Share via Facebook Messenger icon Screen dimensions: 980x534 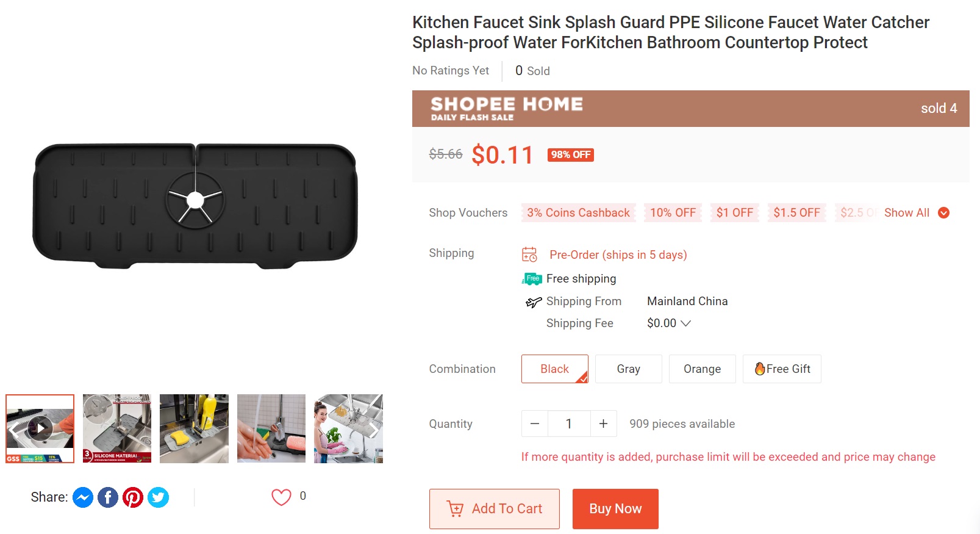[83, 497]
